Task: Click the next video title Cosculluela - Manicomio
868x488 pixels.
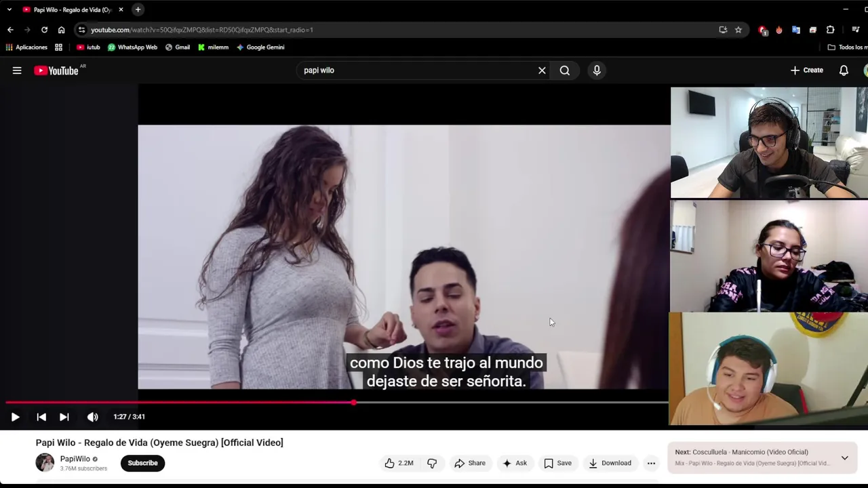Action: 750,452
